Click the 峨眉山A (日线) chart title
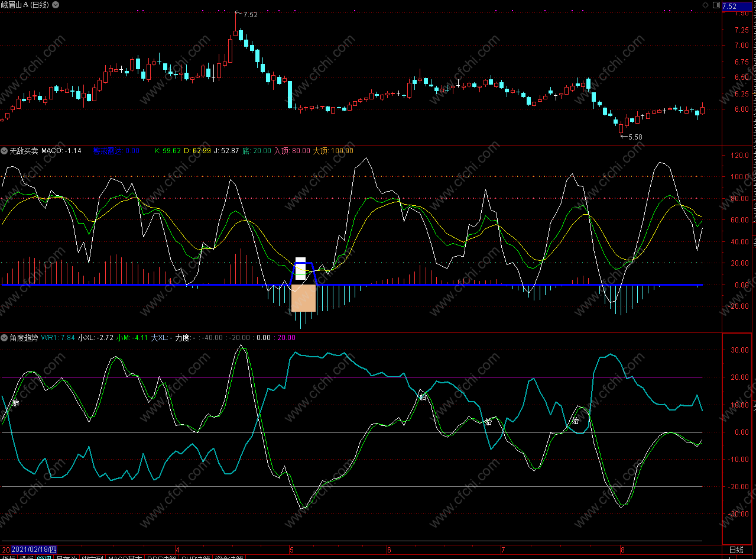Screen dimensions: 756x559 coord(25,5)
